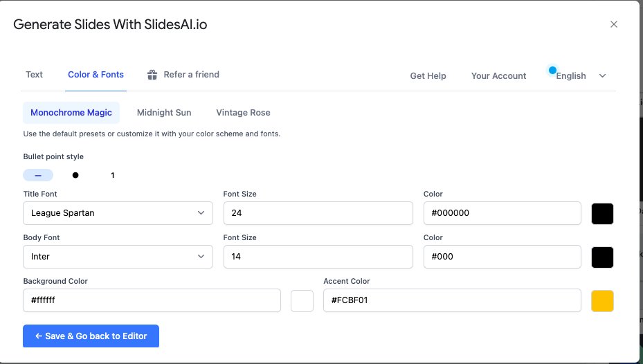Switch to the Text tab
Screen dimensions: 643x364
(34, 75)
